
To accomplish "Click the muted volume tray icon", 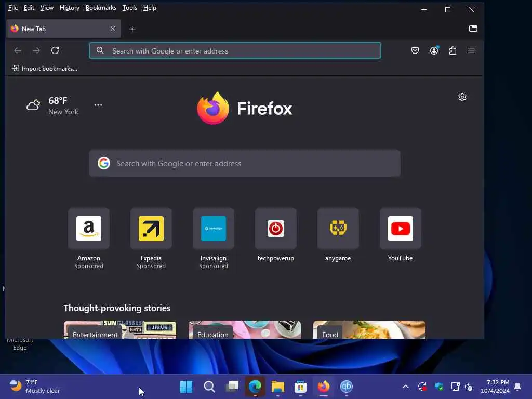I will tap(469, 387).
